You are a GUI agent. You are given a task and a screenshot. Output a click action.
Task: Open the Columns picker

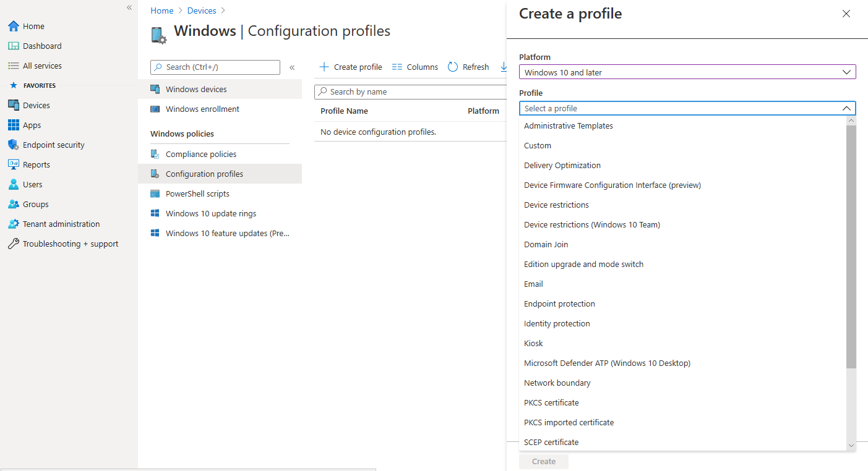415,66
